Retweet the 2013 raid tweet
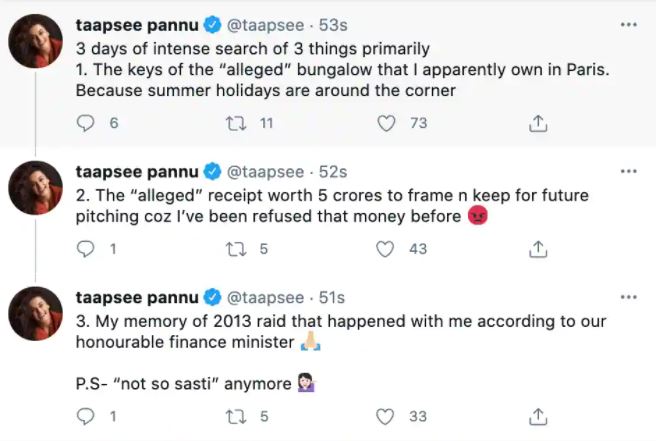 [239, 416]
